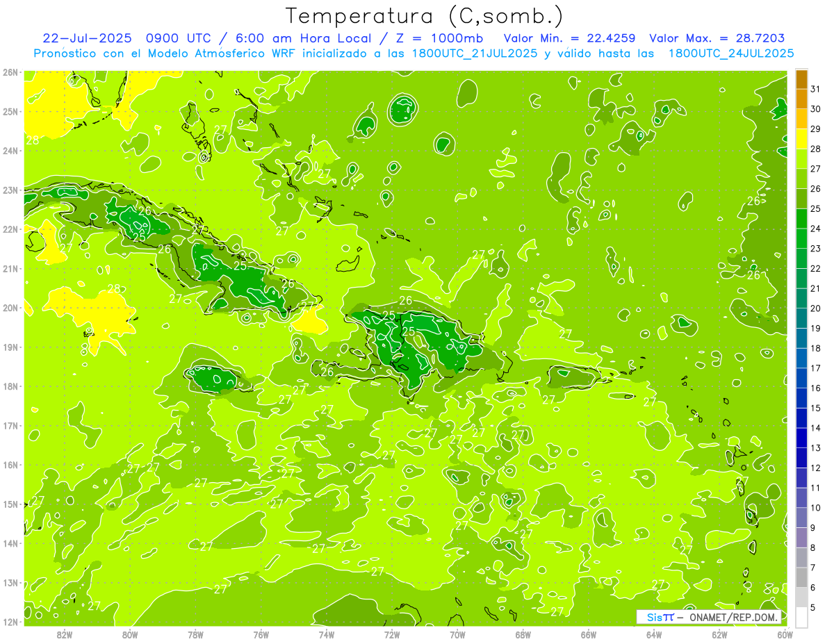Click the blue colorbar swatch between 16 and 17

click(801, 378)
